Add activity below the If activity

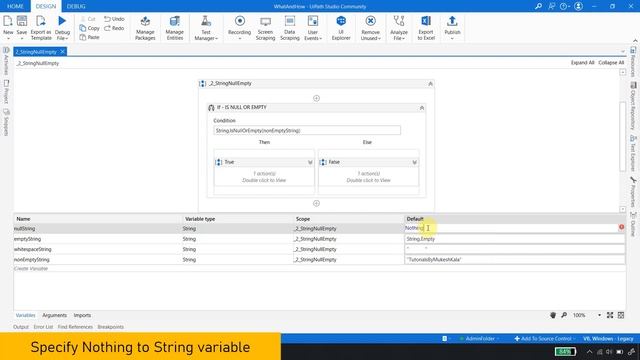click(316, 203)
